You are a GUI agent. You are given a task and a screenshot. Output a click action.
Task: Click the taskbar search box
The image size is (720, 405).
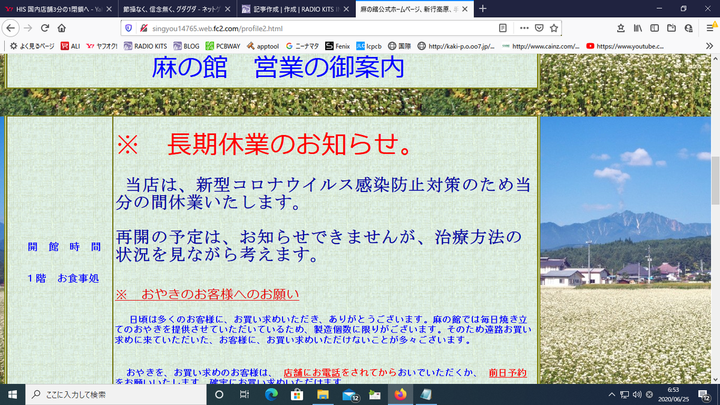[x=116, y=394]
